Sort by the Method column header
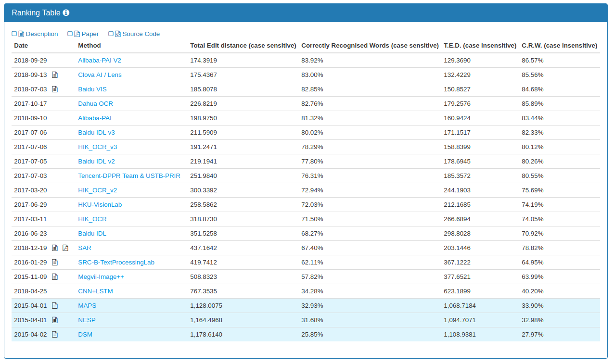614x364 pixels. pyautogui.click(x=90, y=45)
